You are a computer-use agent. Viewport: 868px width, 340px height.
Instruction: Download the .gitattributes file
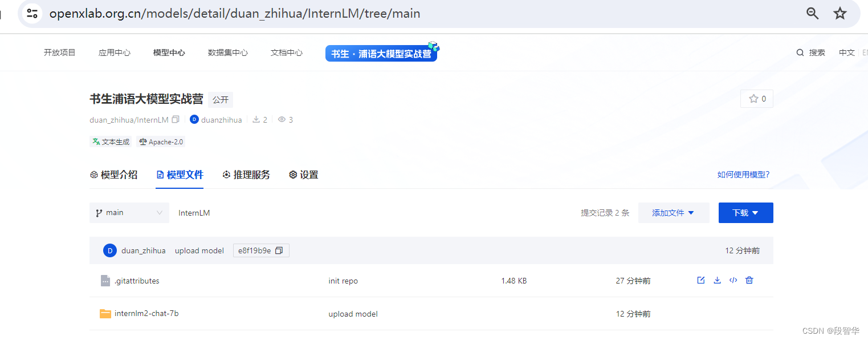pyautogui.click(x=718, y=280)
